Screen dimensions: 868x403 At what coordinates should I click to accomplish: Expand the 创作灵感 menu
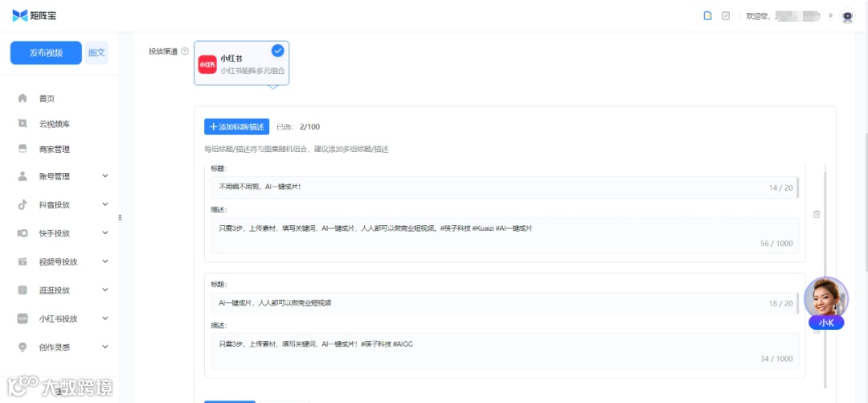pos(105,347)
